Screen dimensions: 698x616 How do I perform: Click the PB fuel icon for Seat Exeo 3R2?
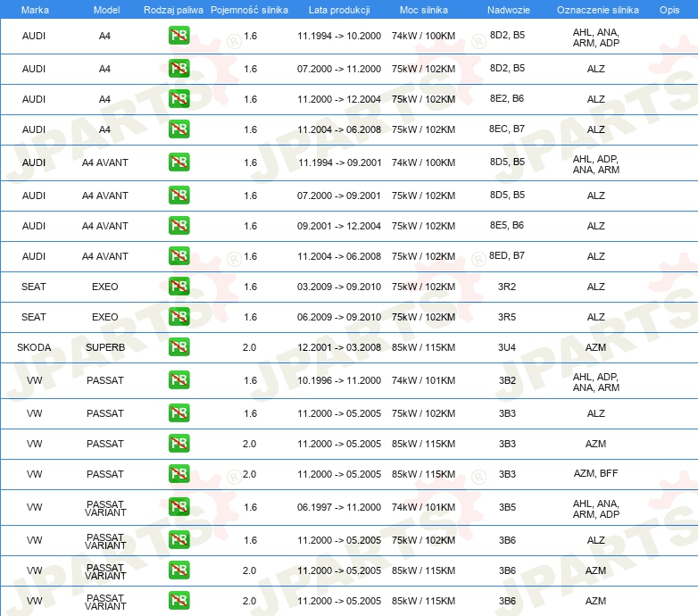(x=179, y=287)
